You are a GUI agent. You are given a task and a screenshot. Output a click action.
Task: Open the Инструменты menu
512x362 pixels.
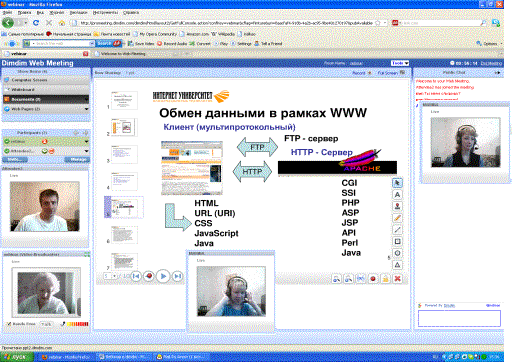pyautogui.click(x=105, y=12)
